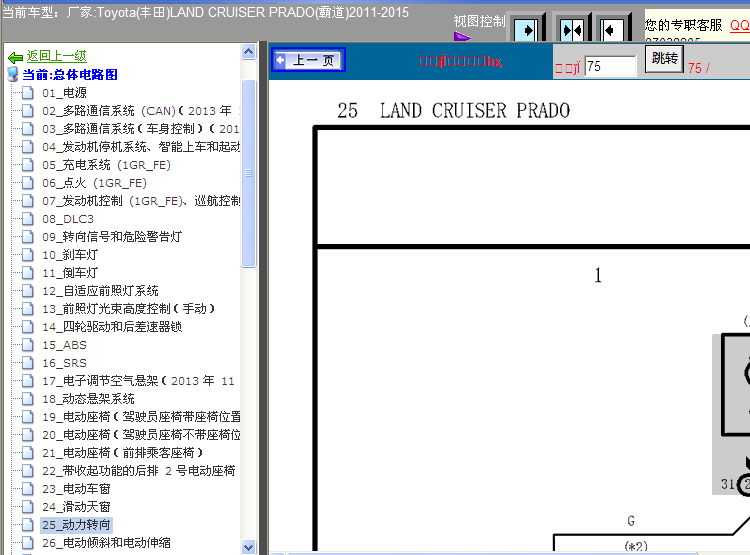Open the 10_刹车灯 diagram
Viewport: 750px width, 555px height.
coord(70,255)
